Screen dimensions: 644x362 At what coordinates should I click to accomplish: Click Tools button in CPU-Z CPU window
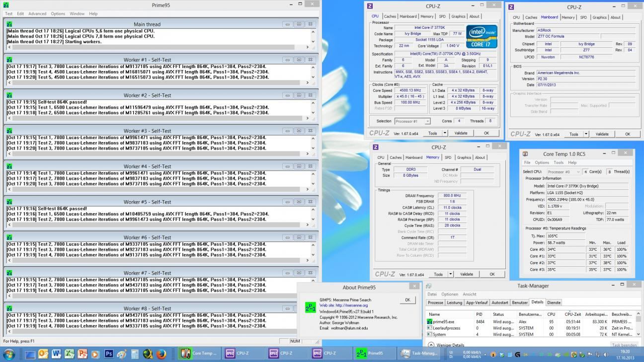(x=432, y=133)
